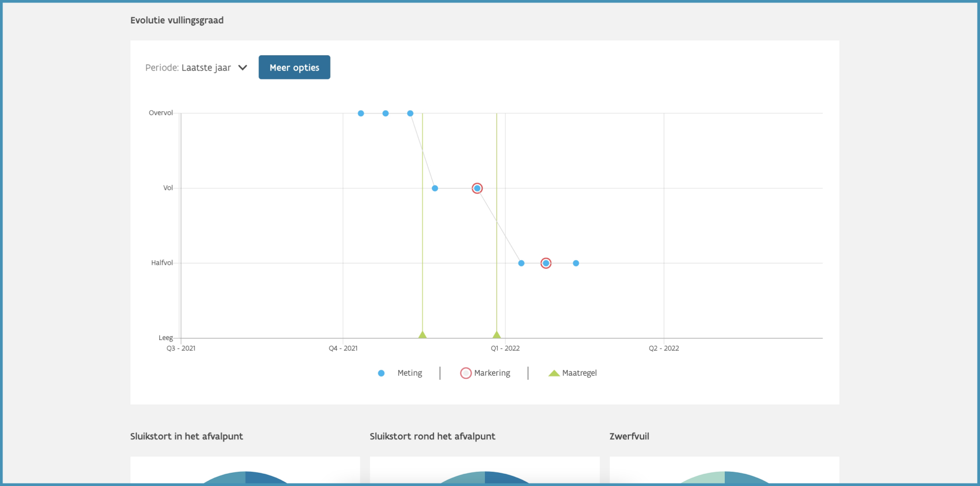Click the third Overvol measurement dot
Image resolution: width=980 pixels, height=486 pixels.
click(410, 113)
